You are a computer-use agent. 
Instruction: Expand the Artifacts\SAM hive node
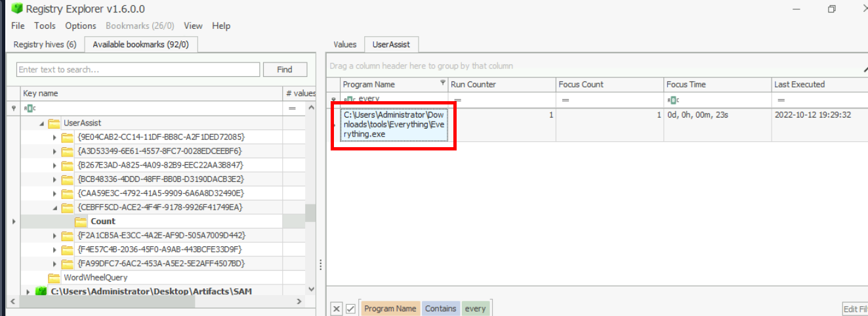28,291
